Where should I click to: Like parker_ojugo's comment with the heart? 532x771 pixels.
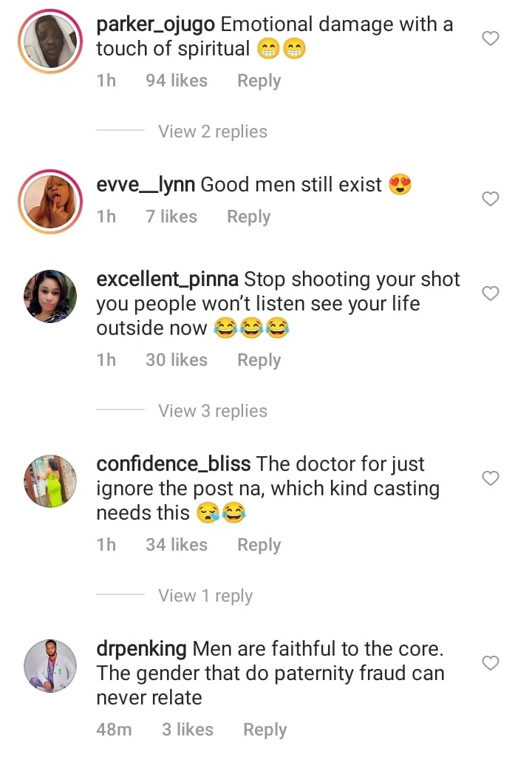491,38
